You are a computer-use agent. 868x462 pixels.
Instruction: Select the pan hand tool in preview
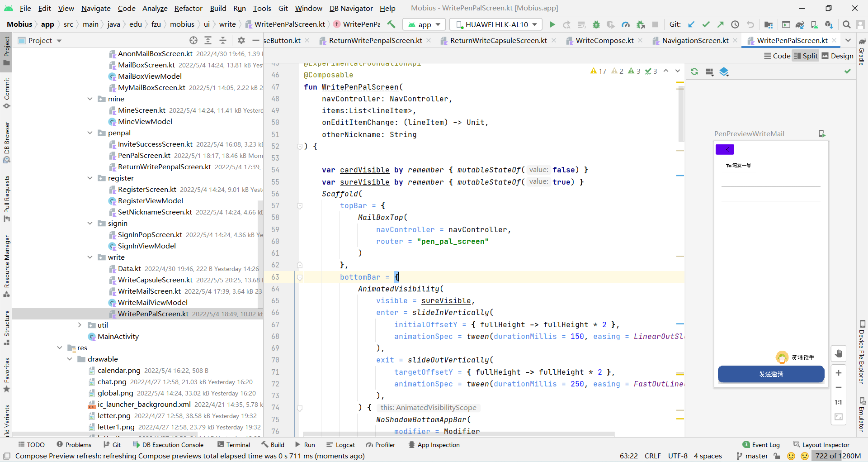point(839,353)
